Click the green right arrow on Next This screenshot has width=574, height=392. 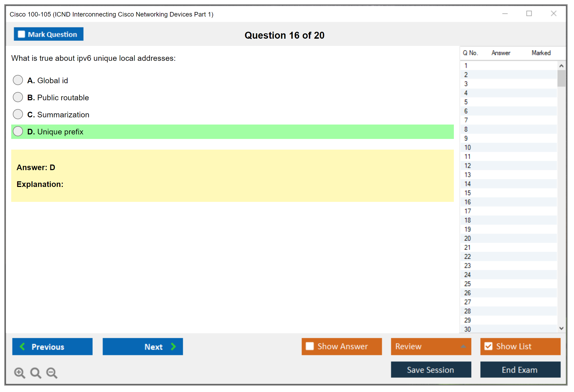173,346
